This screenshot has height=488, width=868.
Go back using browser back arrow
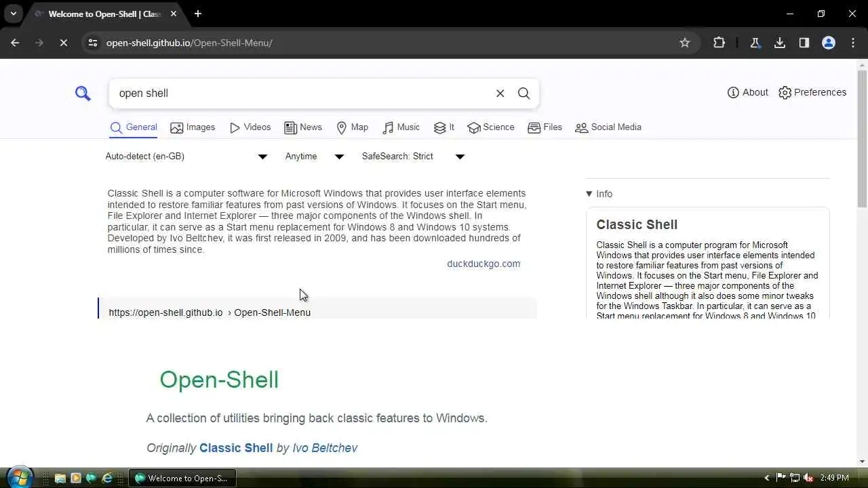tap(15, 43)
